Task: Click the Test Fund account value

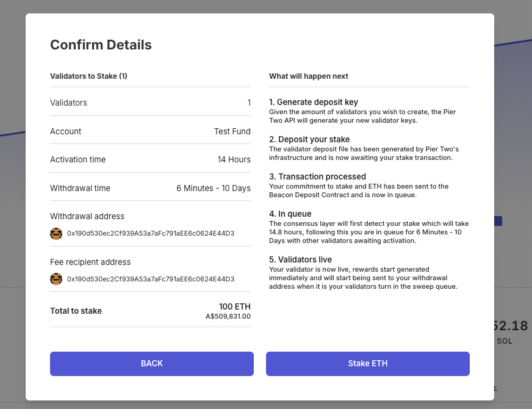Action: [232, 131]
